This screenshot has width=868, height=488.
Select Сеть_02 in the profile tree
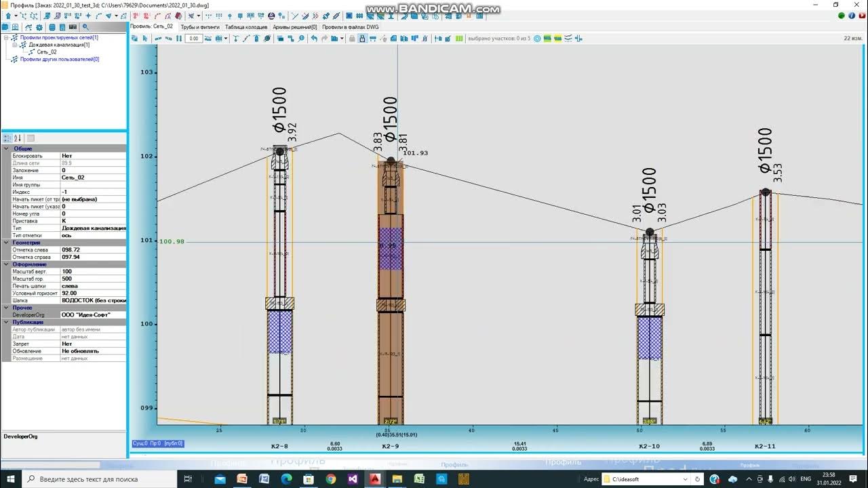47,52
